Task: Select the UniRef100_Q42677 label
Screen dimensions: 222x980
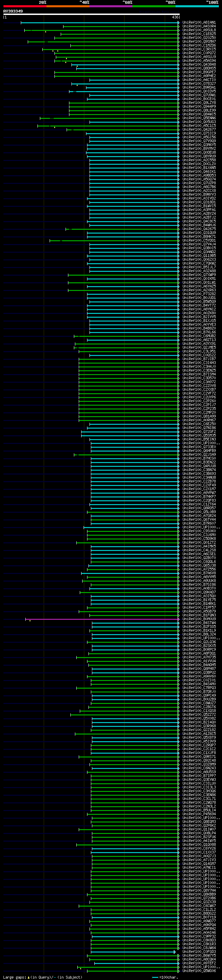Action: (x=199, y=129)
